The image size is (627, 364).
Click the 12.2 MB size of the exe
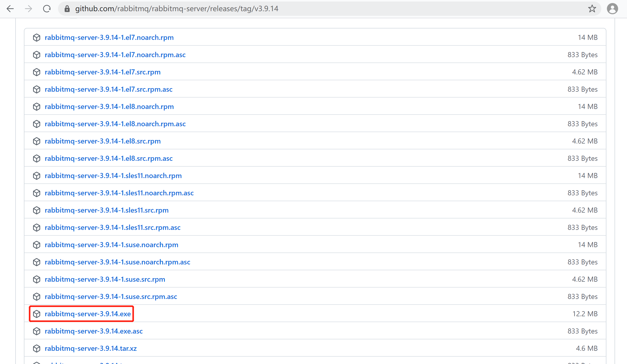(x=585, y=314)
